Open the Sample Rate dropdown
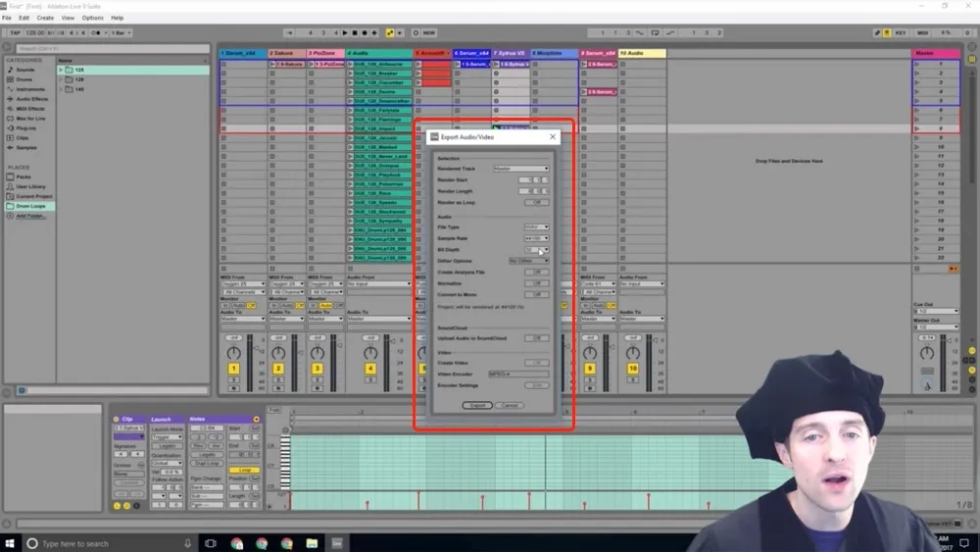Image resolution: width=980 pixels, height=552 pixels. click(x=536, y=238)
